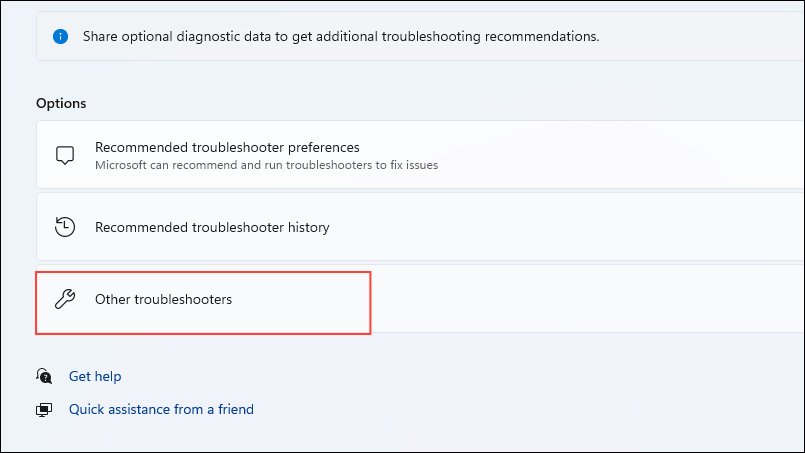805x453 pixels.
Task: Click the Options section heading
Action: tap(61, 103)
